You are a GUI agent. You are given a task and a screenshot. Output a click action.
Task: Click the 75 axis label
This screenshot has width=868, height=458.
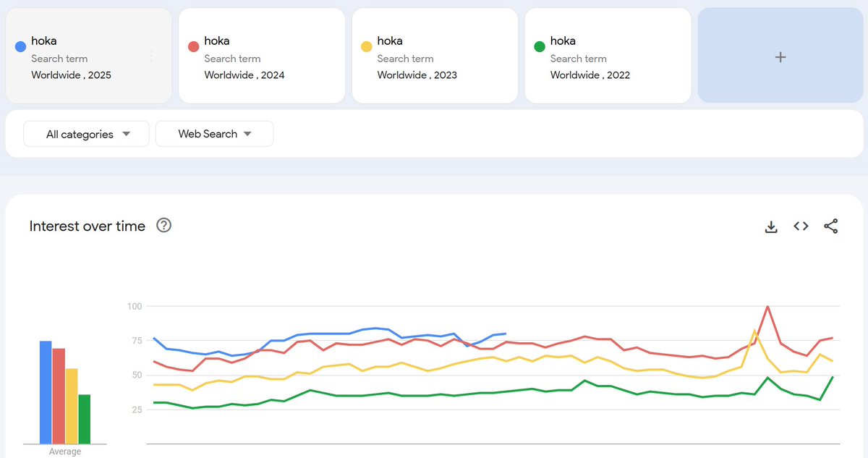pyautogui.click(x=137, y=341)
